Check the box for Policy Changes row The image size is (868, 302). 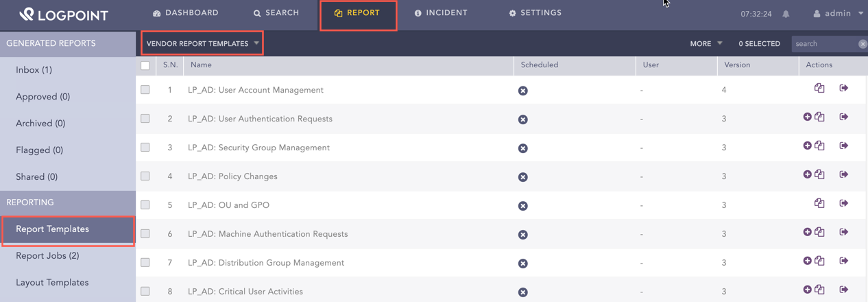coord(145,176)
